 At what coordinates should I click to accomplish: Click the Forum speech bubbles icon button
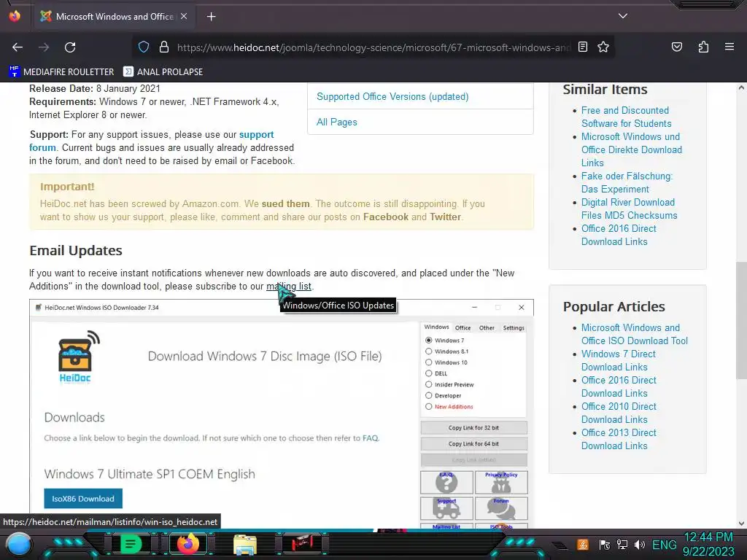501,508
